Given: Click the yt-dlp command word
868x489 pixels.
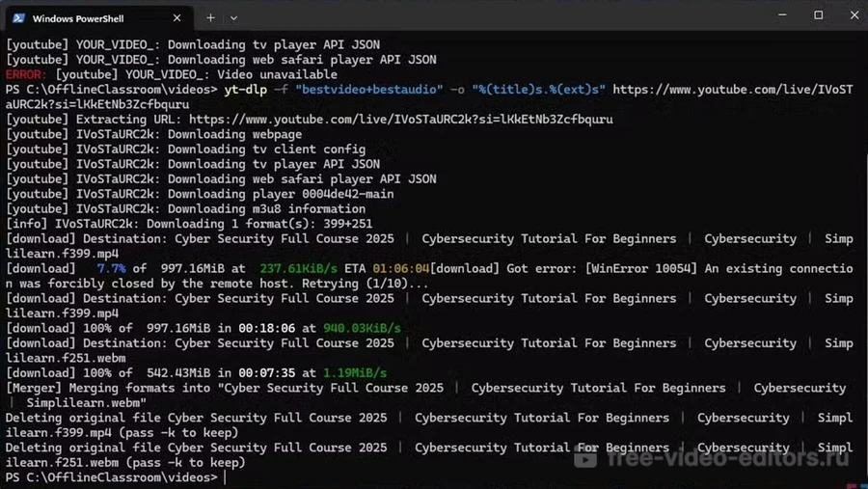Looking at the screenshot, I should click(245, 90).
